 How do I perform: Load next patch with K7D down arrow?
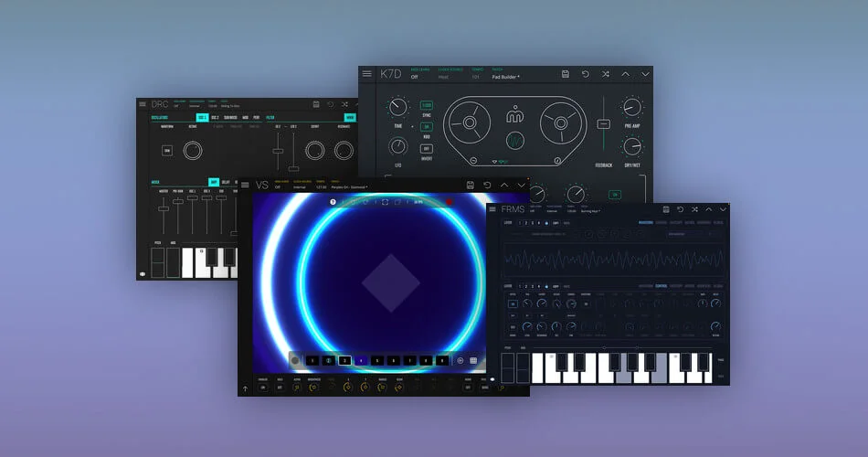pyautogui.click(x=645, y=74)
